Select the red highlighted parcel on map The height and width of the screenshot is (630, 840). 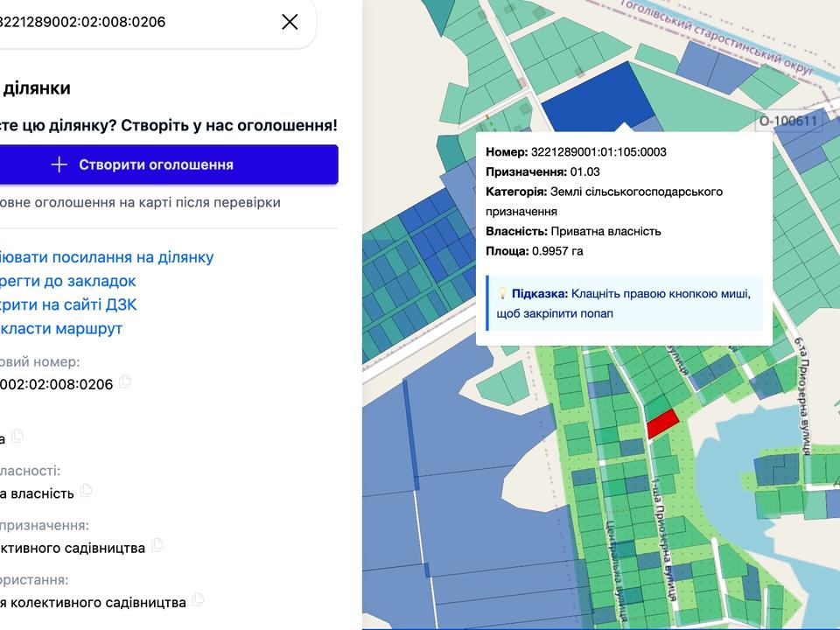coord(662,423)
